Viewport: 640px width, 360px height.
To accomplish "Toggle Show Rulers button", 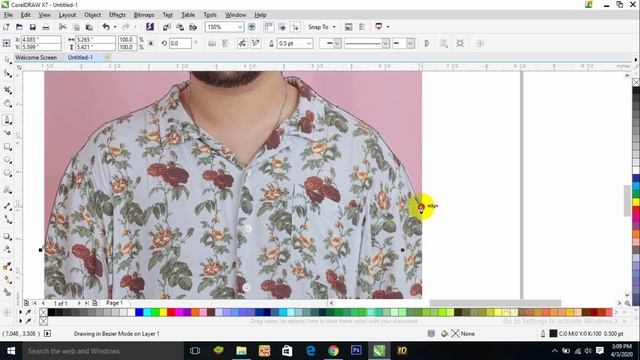I will (269, 27).
